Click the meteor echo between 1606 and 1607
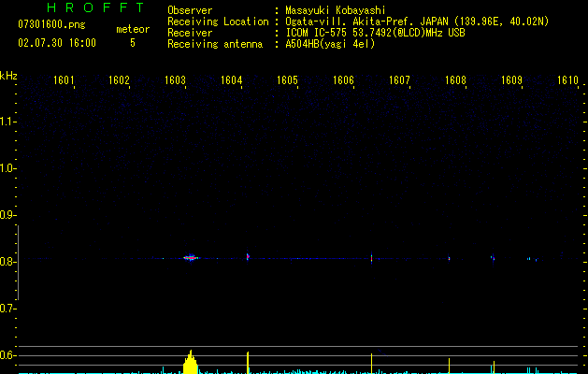This screenshot has width=588, height=374. 371,258
